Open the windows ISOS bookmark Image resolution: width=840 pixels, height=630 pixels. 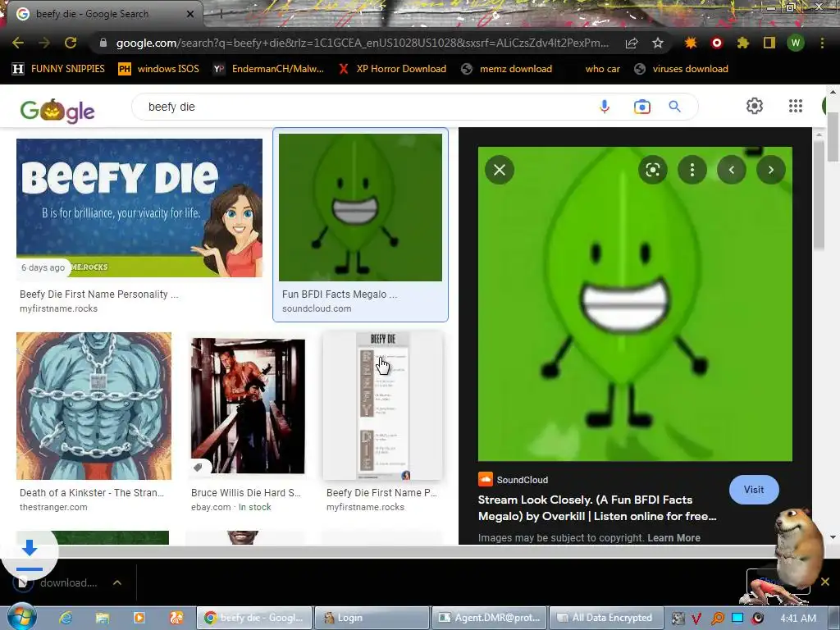(158, 69)
